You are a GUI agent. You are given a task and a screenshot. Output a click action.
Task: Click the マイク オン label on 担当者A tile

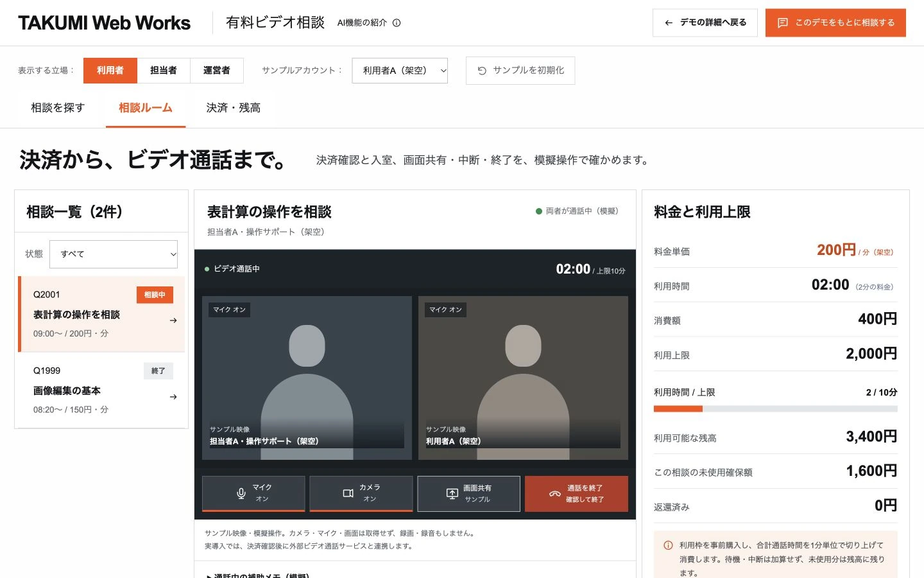[230, 310]
